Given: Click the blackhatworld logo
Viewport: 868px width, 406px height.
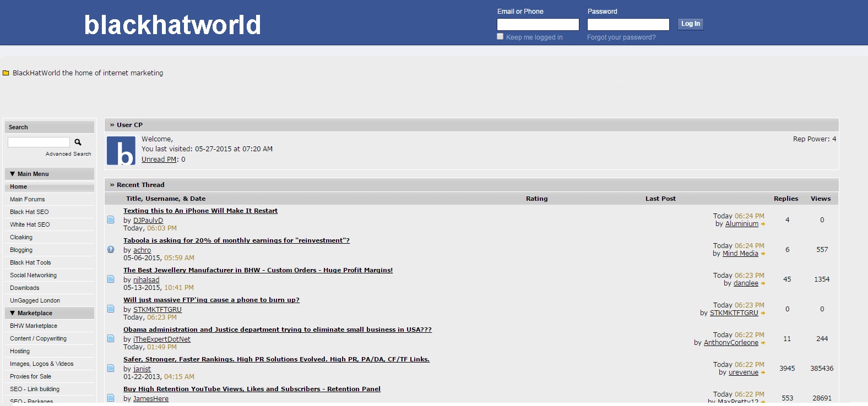Looking at the screenshot, I should click(172, 25).
